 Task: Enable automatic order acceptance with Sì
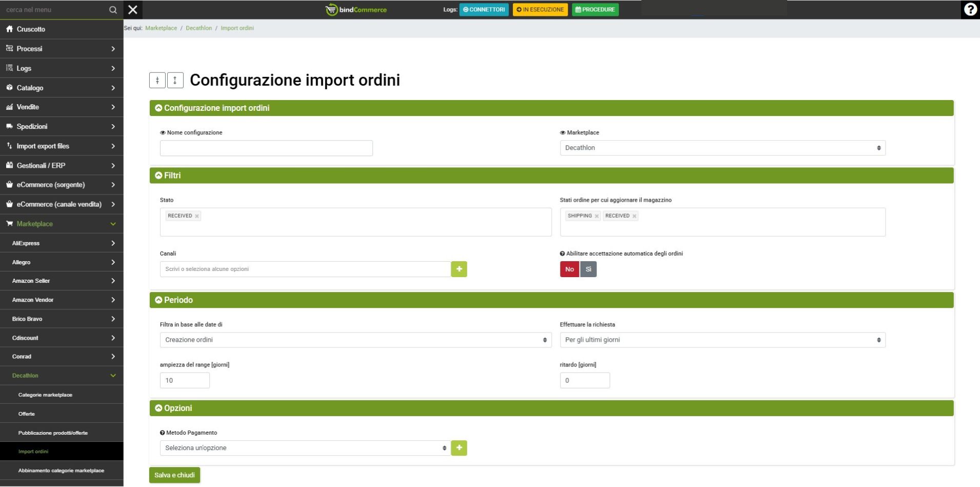[x=588, y=269]
